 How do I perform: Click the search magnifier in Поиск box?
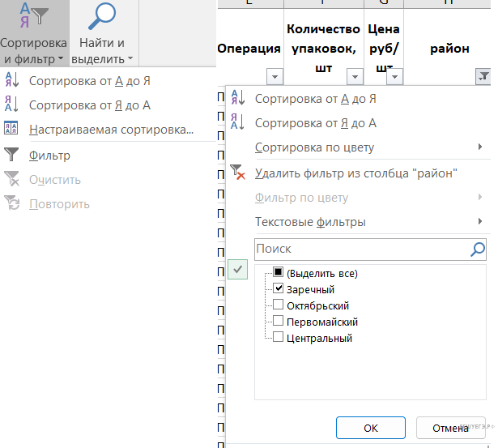point(478,250)
